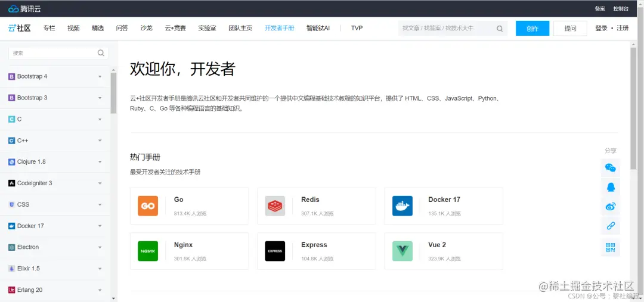Screen dimensions: 644x302
Task: Click the 注册 link
Action: [x=623, y=29]
